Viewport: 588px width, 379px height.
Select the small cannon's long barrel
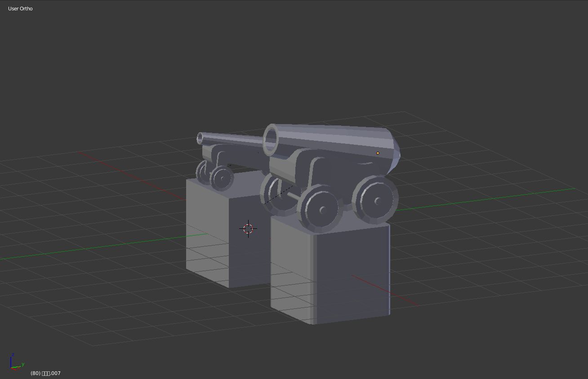click(234, 140)
